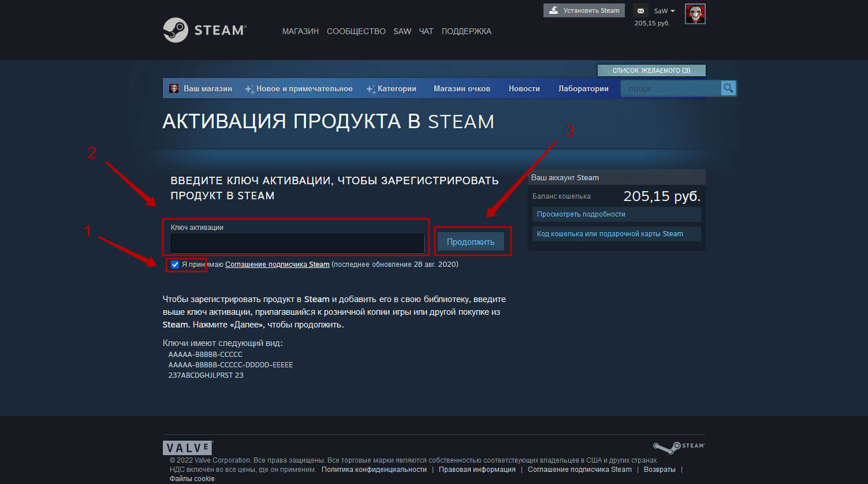Click the Ваш аккаунт Steam header
This screenshot has width=868, height=484.
(617, 177)
